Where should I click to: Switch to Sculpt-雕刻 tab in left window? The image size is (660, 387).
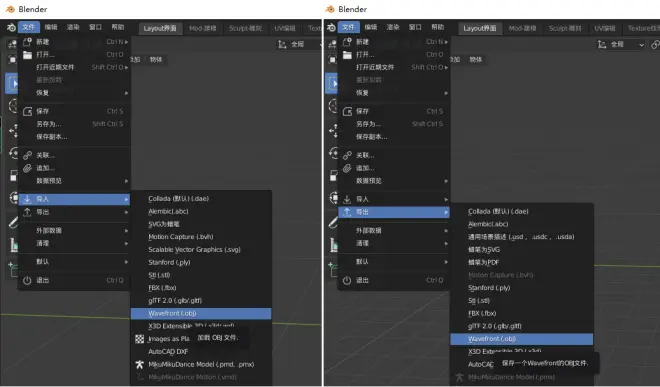click(245, 28)
